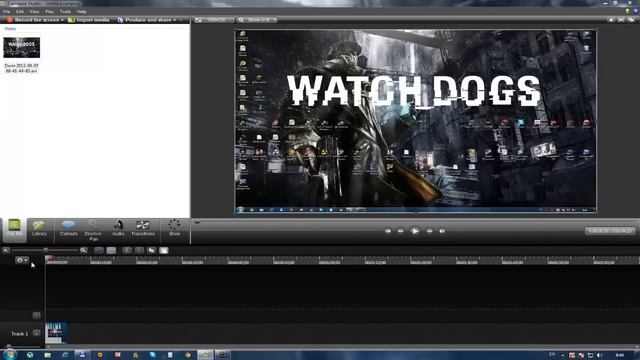Play the preview video
Image resolution: width=640 pixels, height=360 pixels.
point(415,231)
